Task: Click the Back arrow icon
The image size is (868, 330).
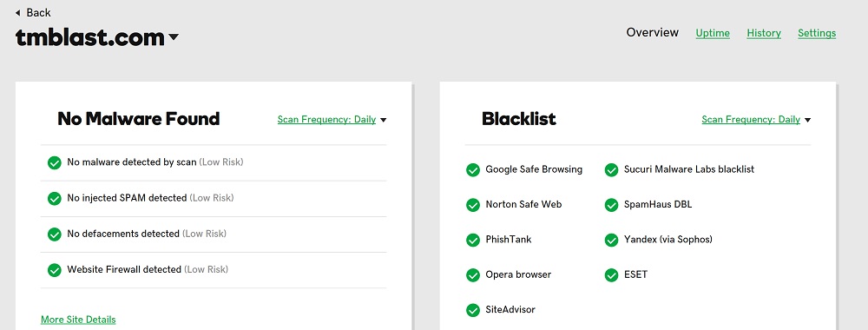Action: (x=17, y=13)
